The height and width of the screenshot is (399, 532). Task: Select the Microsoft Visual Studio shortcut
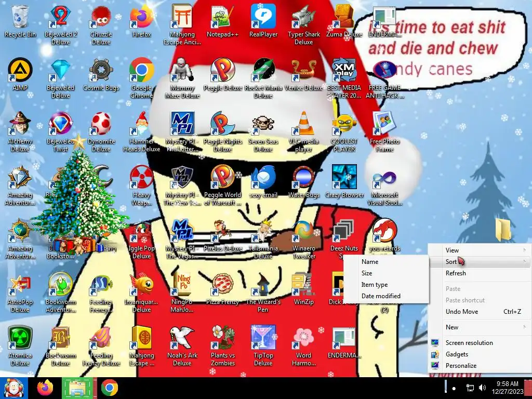(x=384, y=186)
